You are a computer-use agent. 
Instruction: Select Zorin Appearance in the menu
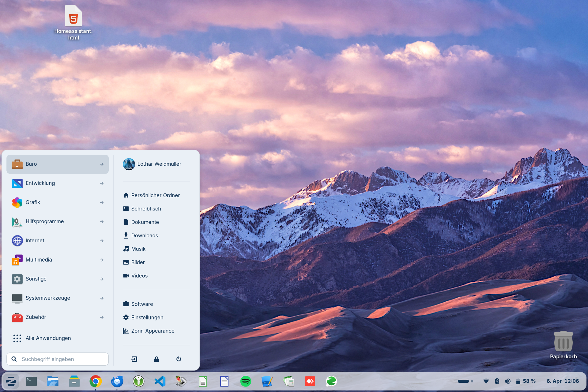153,331
